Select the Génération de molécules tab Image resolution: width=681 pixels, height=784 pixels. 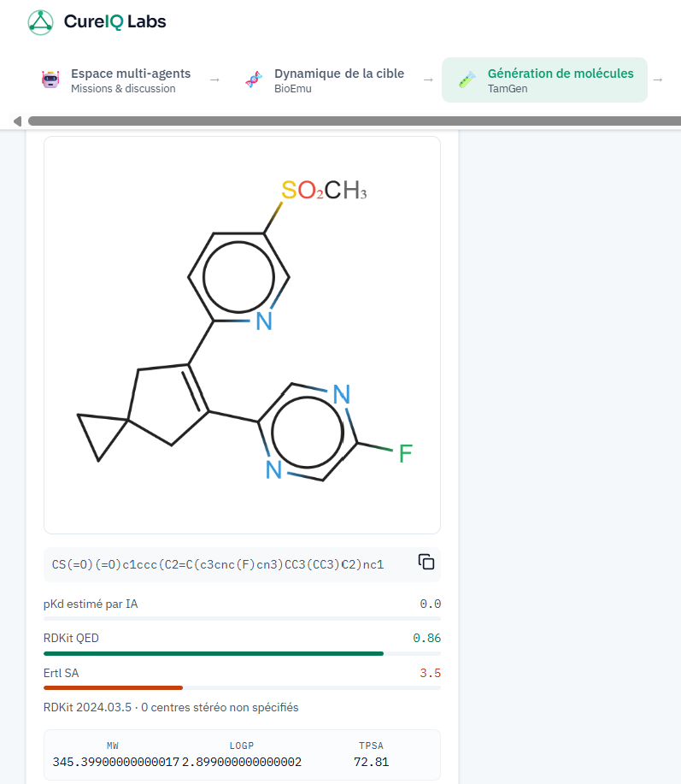544,80
